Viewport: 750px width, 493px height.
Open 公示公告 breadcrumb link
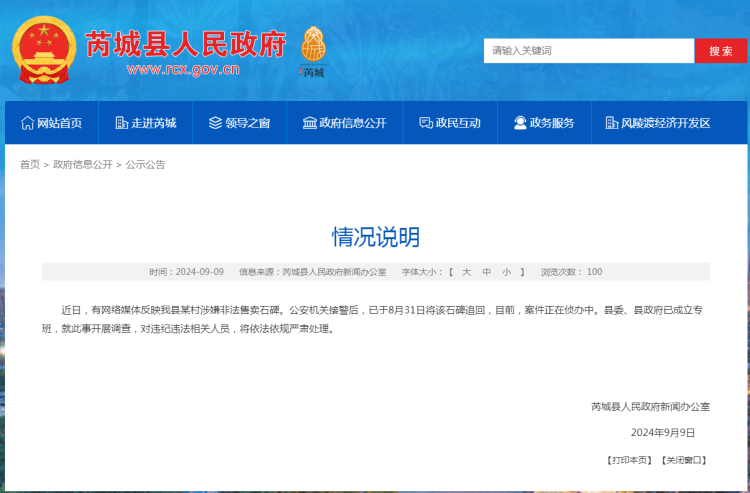145,164
